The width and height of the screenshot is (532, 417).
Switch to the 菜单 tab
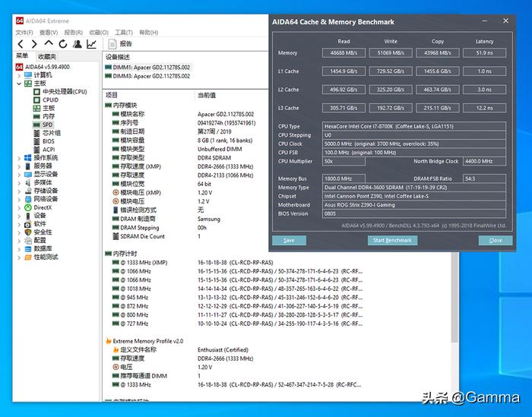22,55
